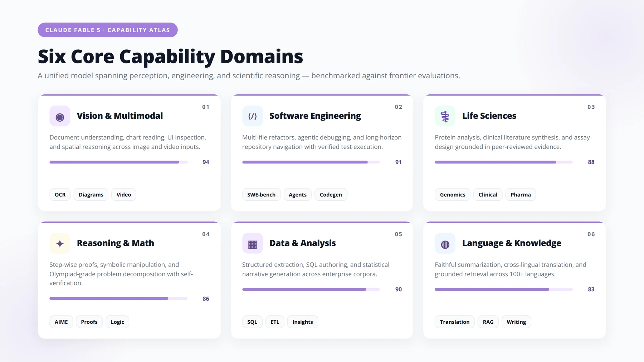The height and width of the screenshot is (362, 644).
Task: Click the score value 88
Action: coord(591,162)
